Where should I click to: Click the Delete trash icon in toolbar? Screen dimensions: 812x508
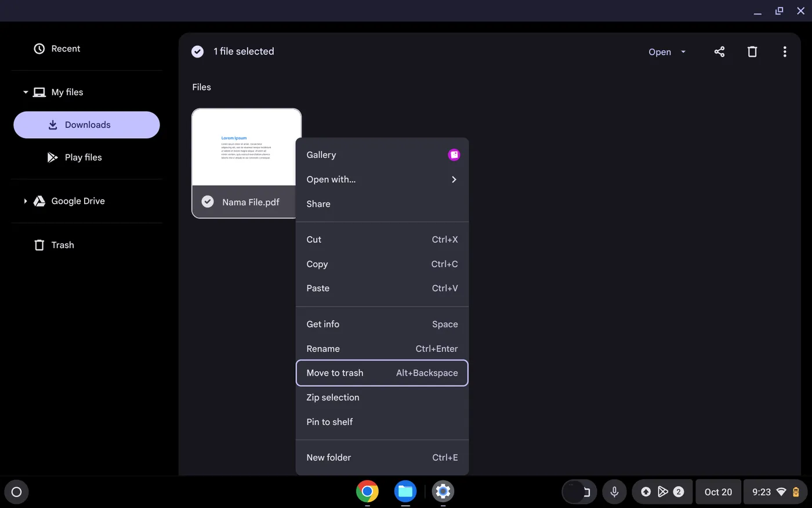click(752, 52)
